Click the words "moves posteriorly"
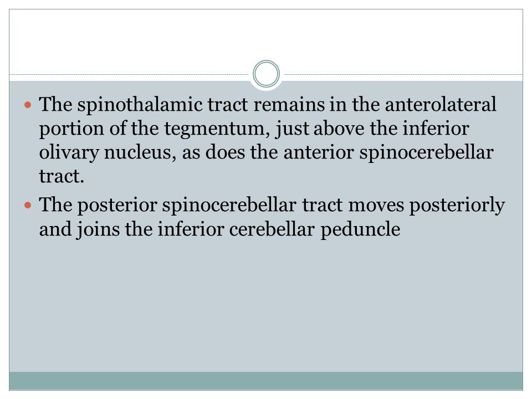Image resolution: width=532 pixels, height=399 pixels. point(427,206)
